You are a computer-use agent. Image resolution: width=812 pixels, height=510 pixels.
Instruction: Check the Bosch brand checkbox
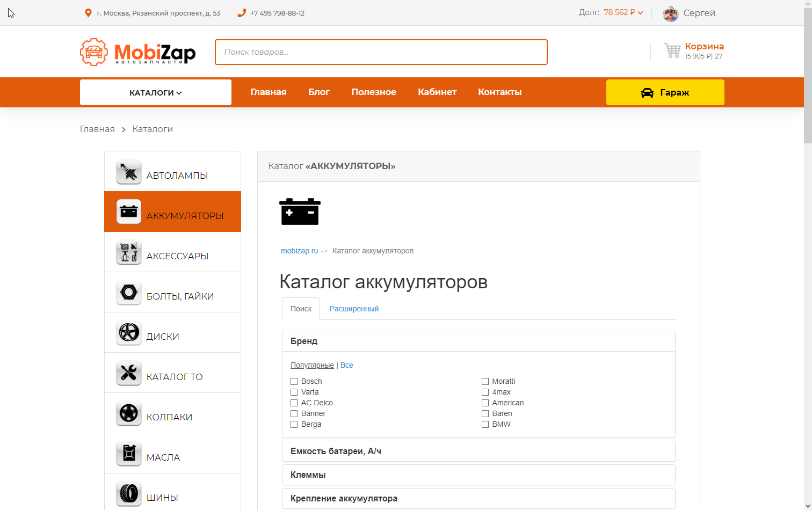point(294,381)
